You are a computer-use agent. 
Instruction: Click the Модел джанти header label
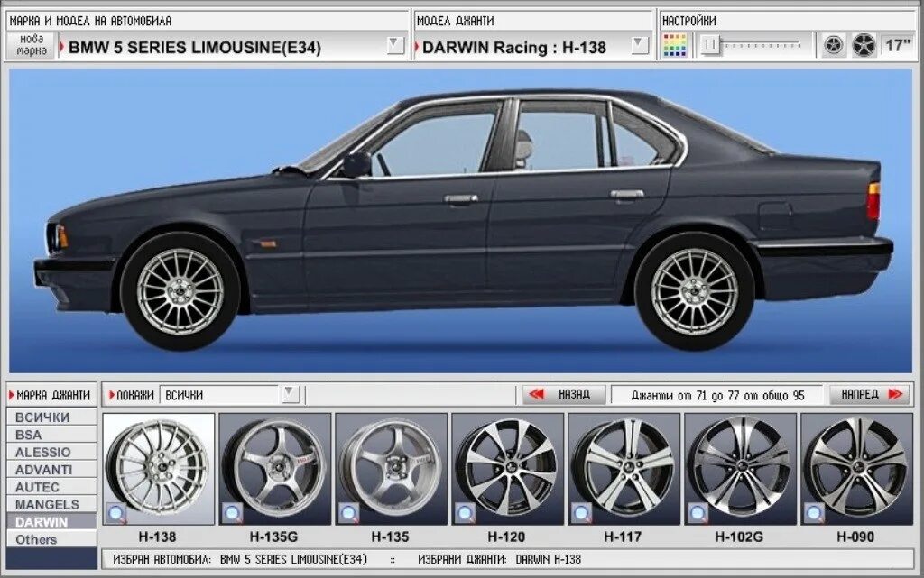pyautogui.click(x=455, y=21)
